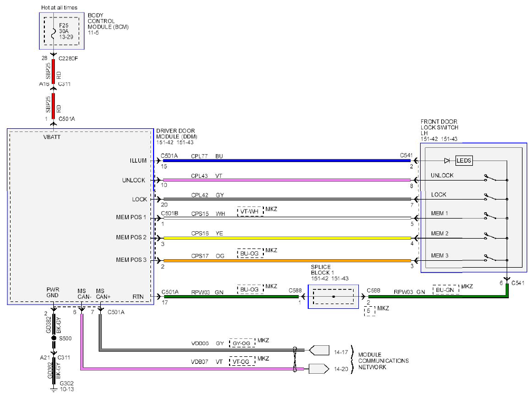
Task: Click the orange CPS17 OG wire
Action: (287, 261)
